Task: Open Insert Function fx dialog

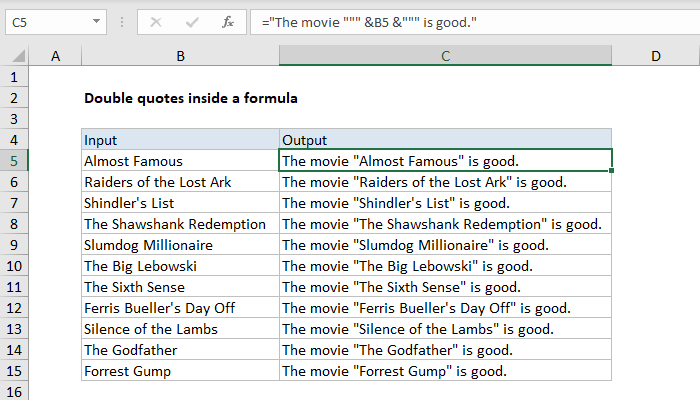Action: tap(228, 20)
